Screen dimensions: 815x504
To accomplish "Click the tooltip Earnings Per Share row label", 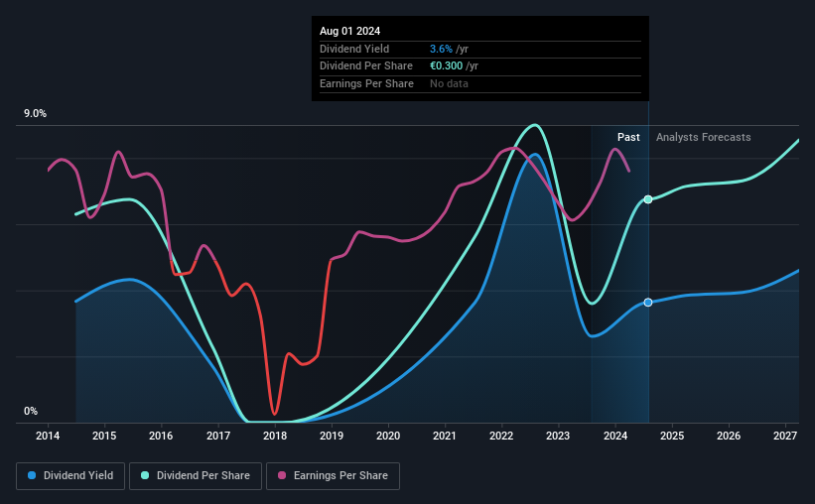I will click(x=366, y=83).
